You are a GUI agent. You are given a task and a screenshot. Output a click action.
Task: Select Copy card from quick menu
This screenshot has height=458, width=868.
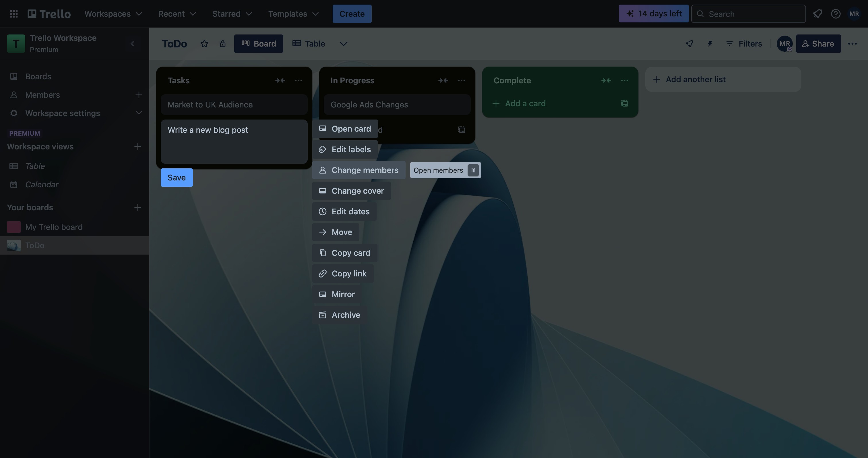coord(345,253)
